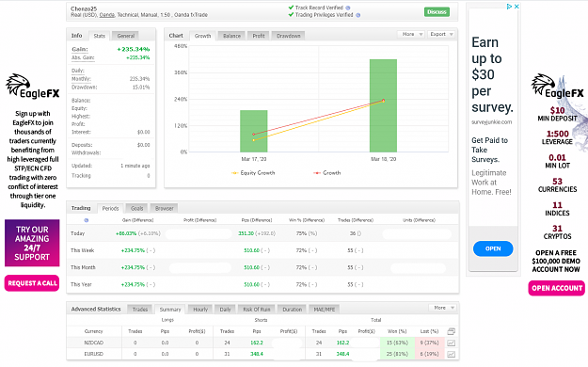Expand Advanced Statistics More dropdown

[442, 308]
